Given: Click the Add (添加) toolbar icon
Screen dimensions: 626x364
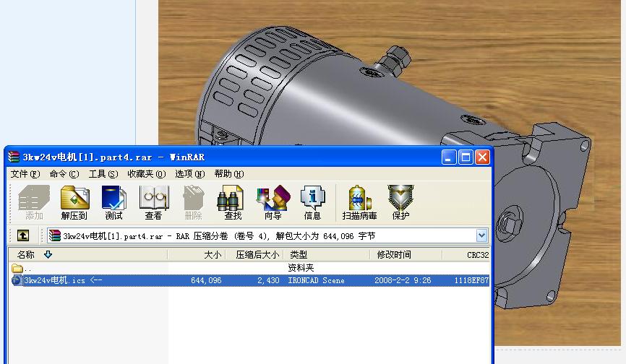Looking at the screenshot, I should click(34, 202).
